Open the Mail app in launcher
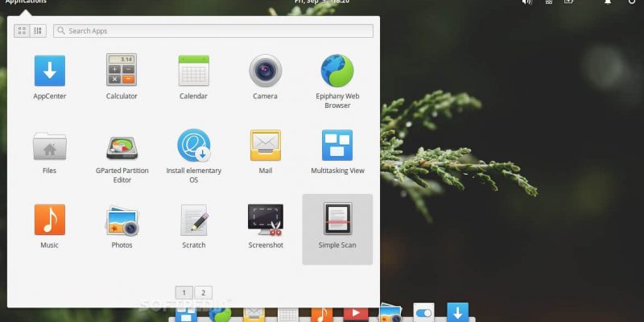 tap(266, 146)
